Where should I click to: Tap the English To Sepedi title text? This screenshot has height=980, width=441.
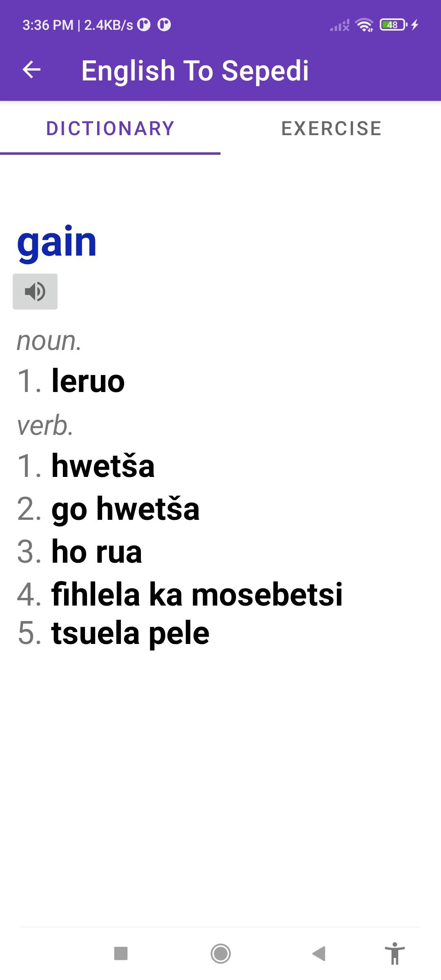(195, 70)
